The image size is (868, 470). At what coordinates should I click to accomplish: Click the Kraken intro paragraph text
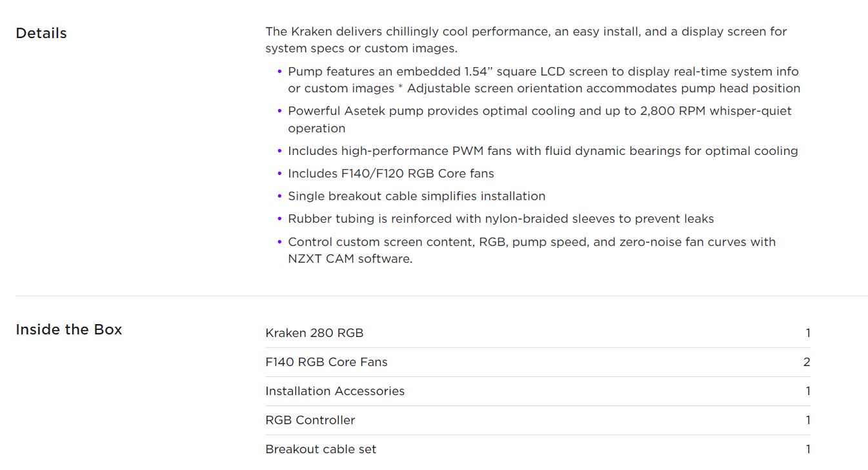click(525, 40)
